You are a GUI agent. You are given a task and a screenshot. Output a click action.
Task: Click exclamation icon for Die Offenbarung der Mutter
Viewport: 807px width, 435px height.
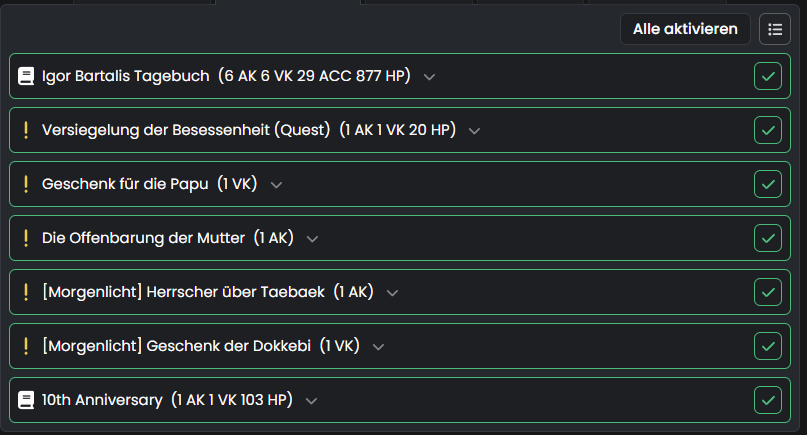tap(26, 238)
